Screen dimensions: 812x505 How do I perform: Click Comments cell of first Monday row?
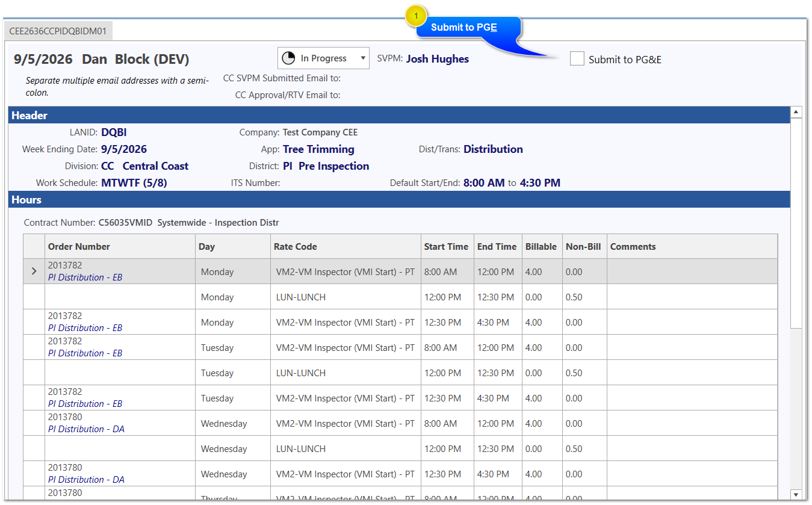[x=692, y=272]
